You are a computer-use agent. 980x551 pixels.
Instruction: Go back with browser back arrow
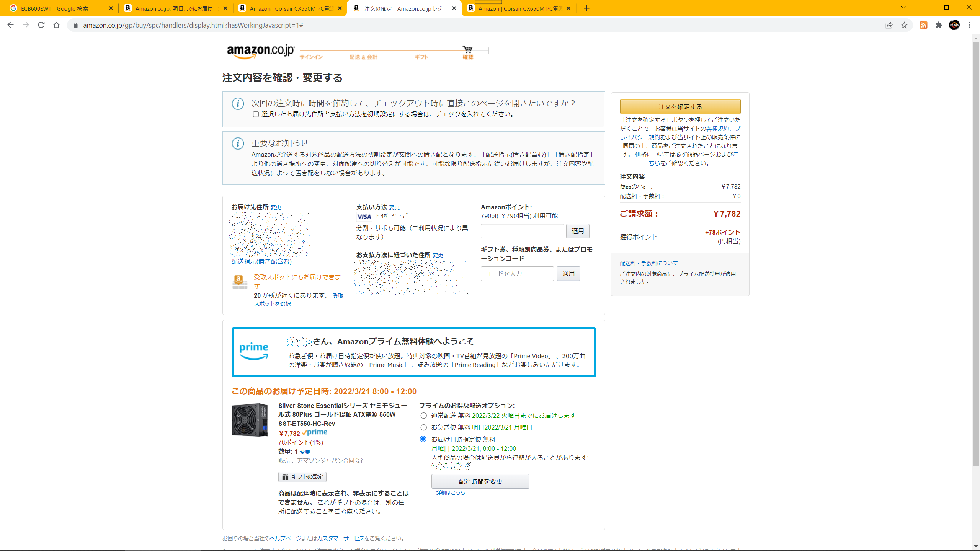[10, 25]
